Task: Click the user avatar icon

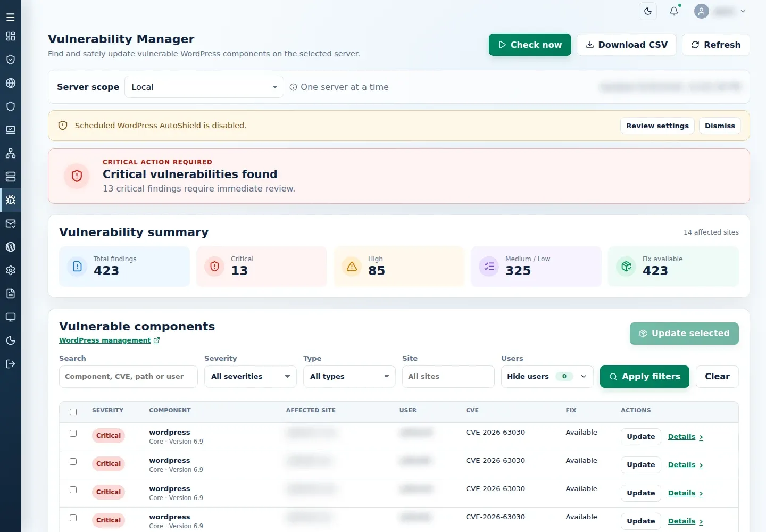Action: [x=702, y=11]
